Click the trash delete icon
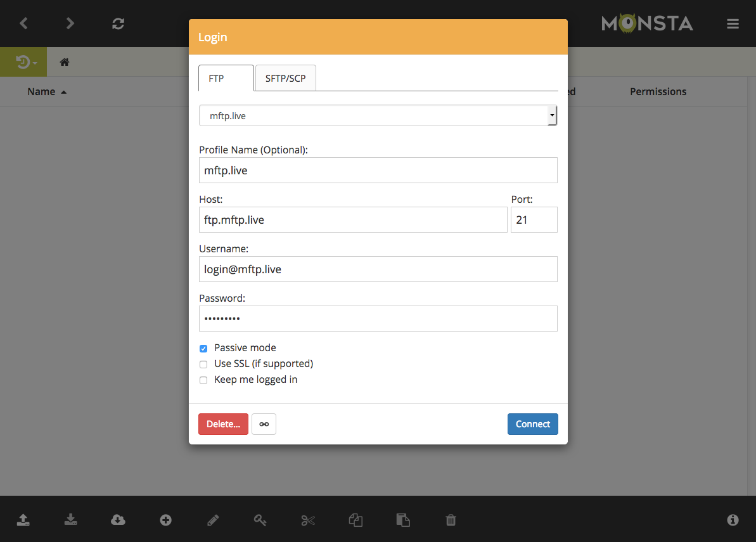Viewport: 756px width, 542px height. coord(451,520)
